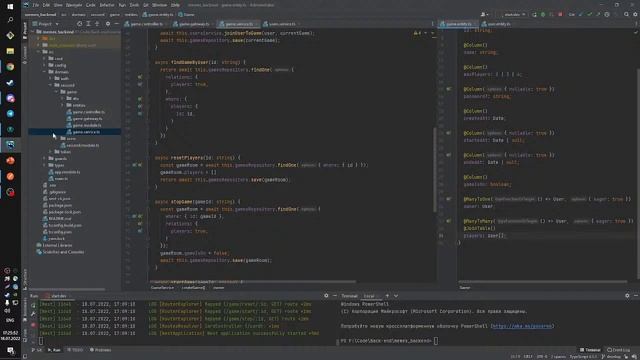The height and width of the screenshot is (360, 640).
Task: Open Terminal panel settings gear
Action: point(627,296)
